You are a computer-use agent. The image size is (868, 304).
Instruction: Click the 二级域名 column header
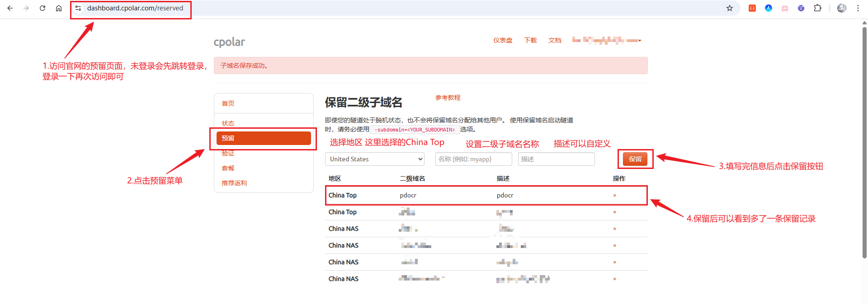point(412,178)
